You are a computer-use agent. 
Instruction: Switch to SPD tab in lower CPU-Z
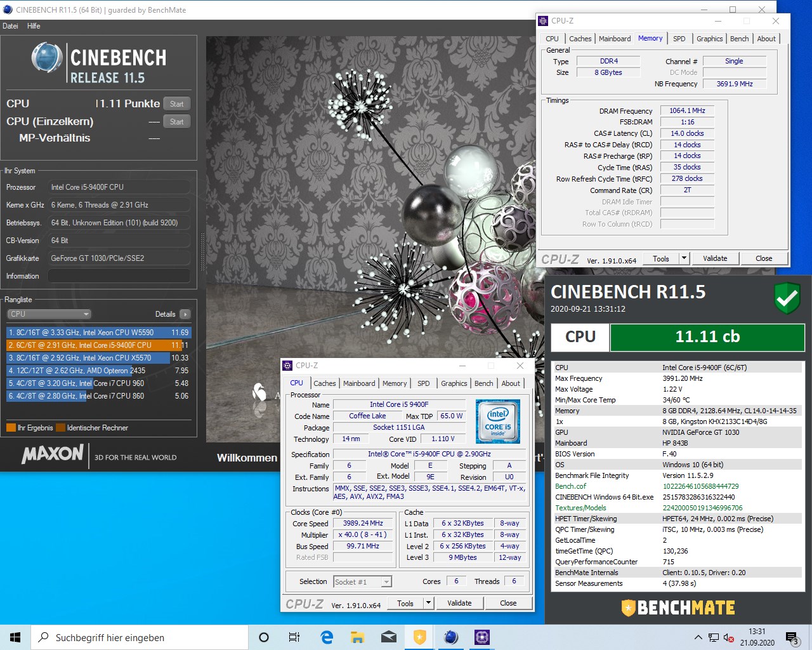pos(424,383)
